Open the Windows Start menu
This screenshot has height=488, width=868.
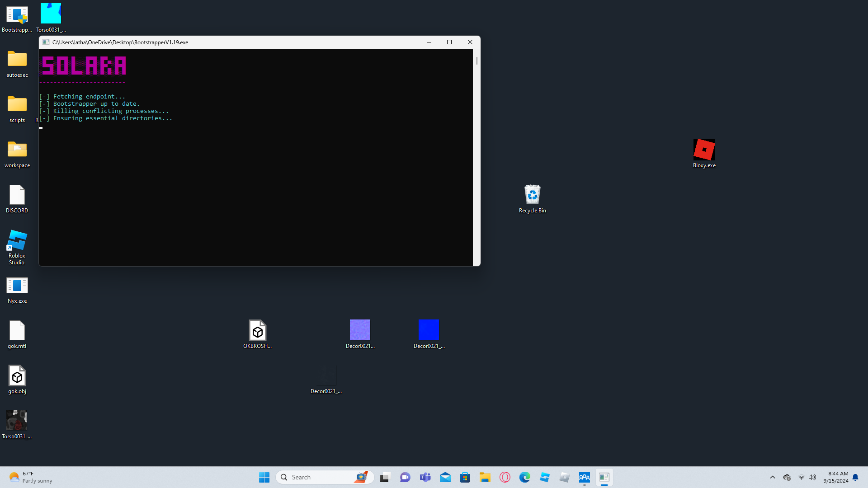coord(264,477)
